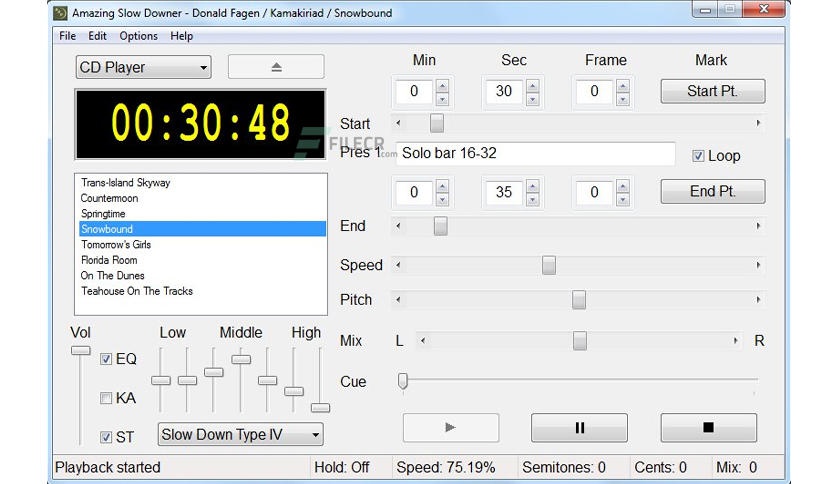Image resolution: width=836 pixels, height=484 pixels.
Task: Click the preset name field 'Solo bar 16-32'
Action: [535, 154]
